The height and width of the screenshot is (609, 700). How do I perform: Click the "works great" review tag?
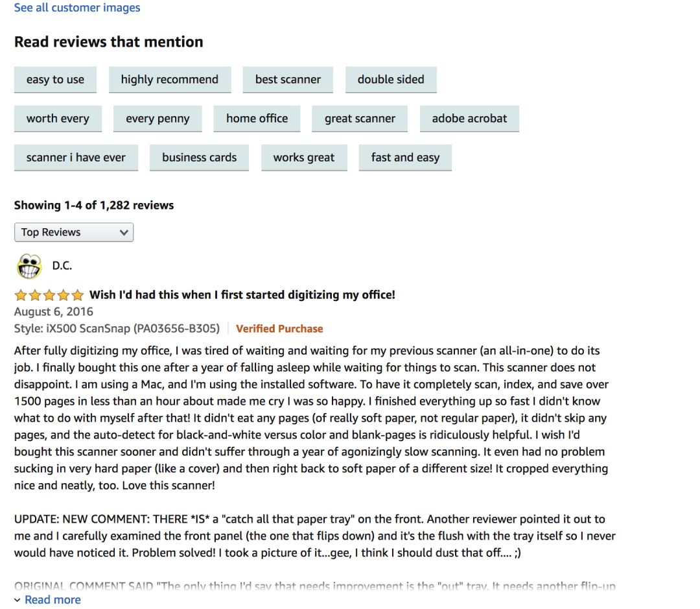pyautogui.click(x=304, y=158)
